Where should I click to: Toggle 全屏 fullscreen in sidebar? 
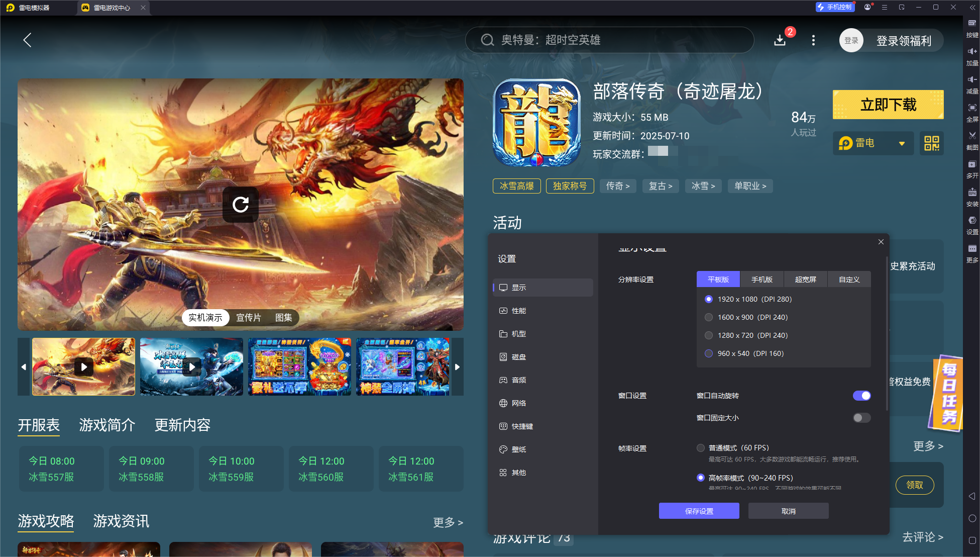click(972, 113)
